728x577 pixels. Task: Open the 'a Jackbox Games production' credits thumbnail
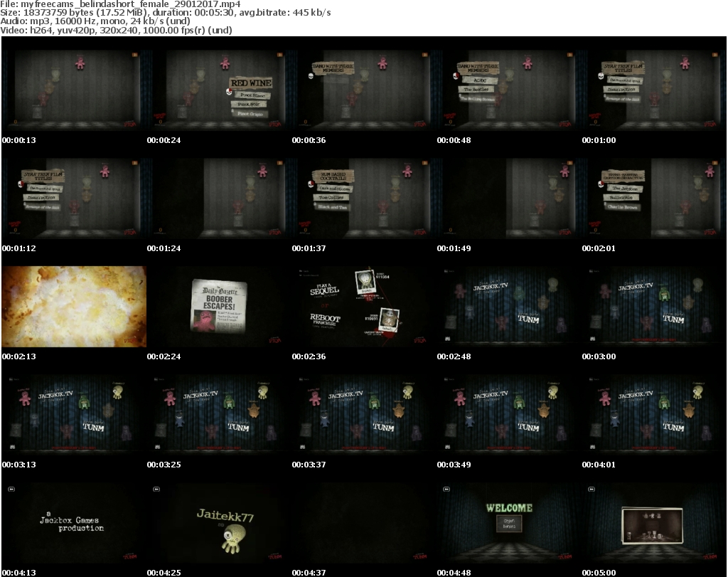74,523
